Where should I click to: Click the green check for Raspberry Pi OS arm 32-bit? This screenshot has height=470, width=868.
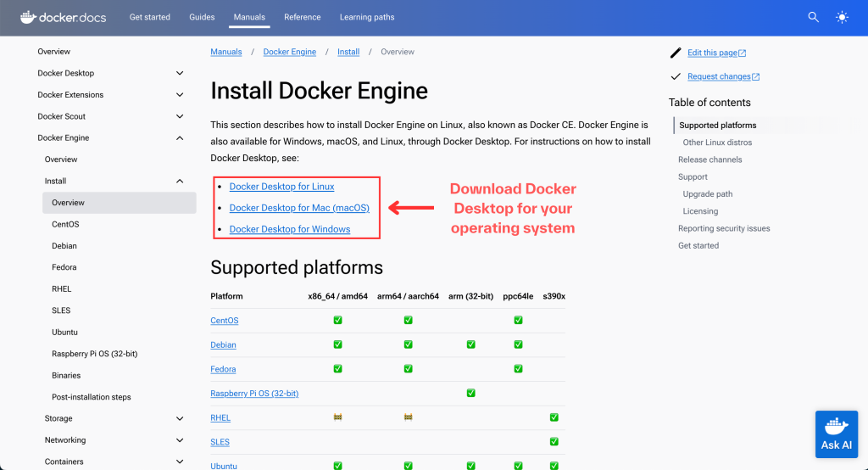[470, 393]
